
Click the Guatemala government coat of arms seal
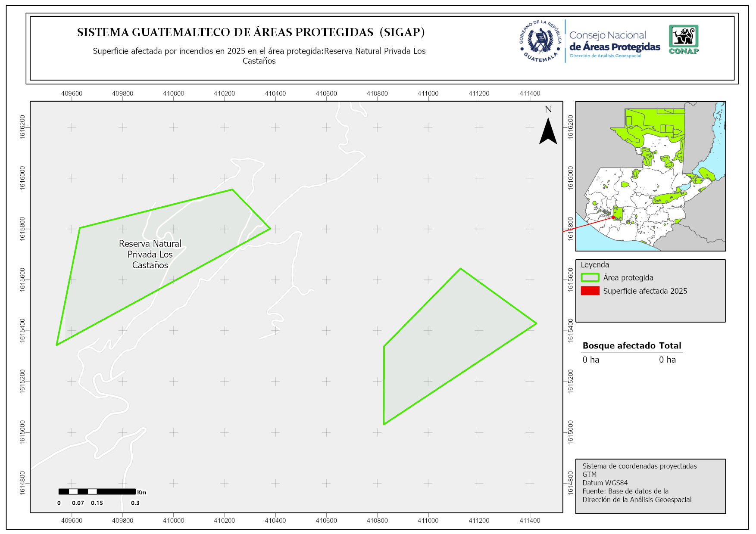[x=540, y=41]
